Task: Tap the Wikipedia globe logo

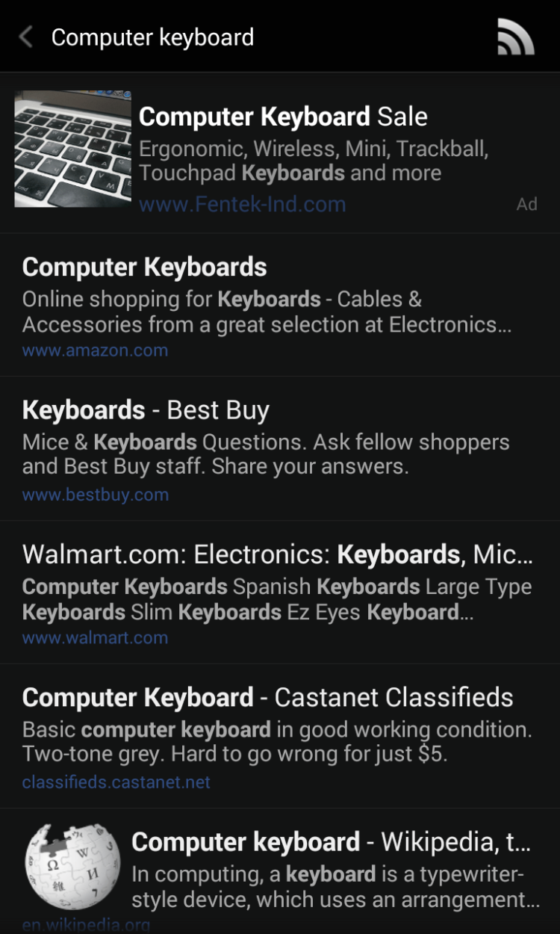Action: coord(72,868)
